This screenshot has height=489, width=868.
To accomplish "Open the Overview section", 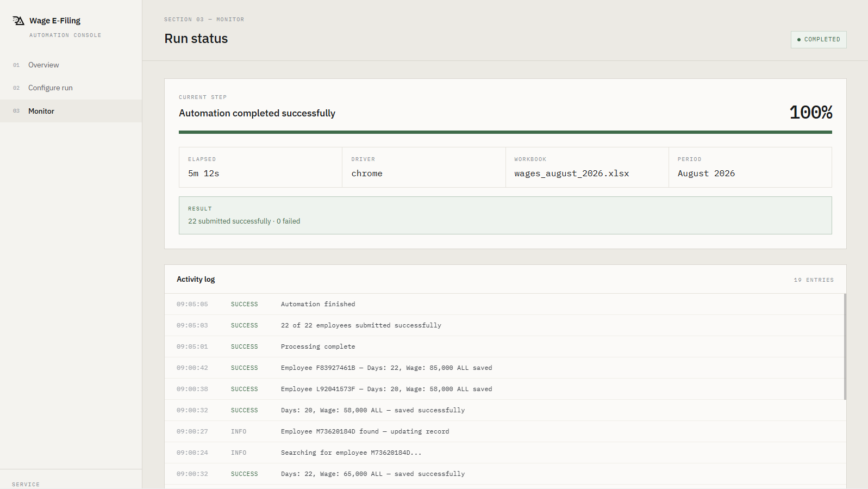I will (x=71, y=65).
